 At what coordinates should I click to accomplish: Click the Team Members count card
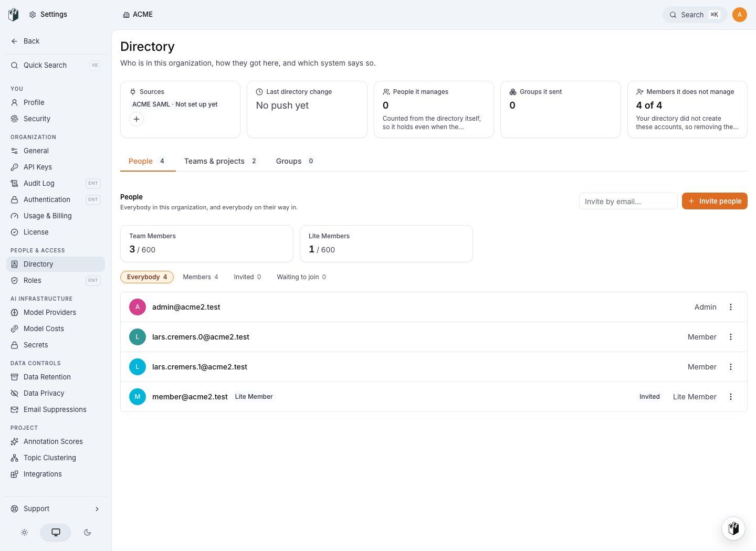tap(207, 243)
